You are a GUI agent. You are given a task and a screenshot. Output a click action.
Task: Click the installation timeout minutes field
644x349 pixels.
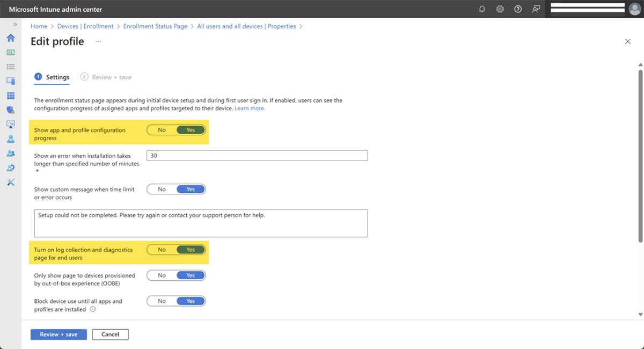(x=257, y=156)
